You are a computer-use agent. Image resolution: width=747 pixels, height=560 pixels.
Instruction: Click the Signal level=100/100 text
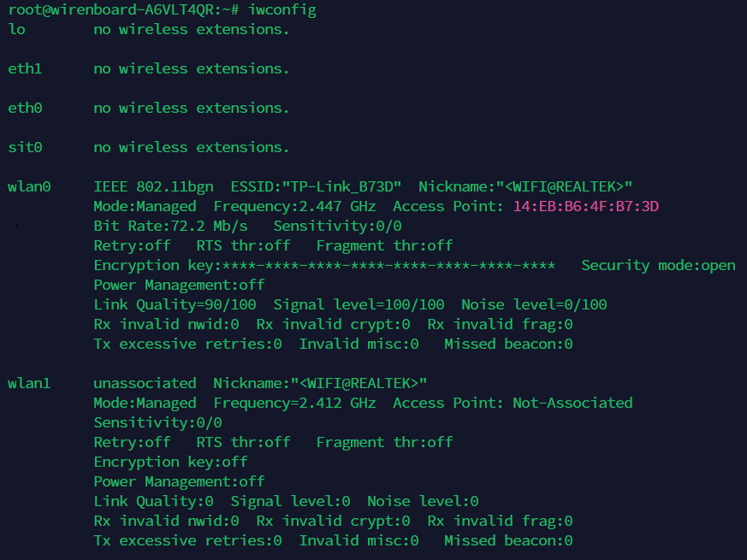pos(359,304)
